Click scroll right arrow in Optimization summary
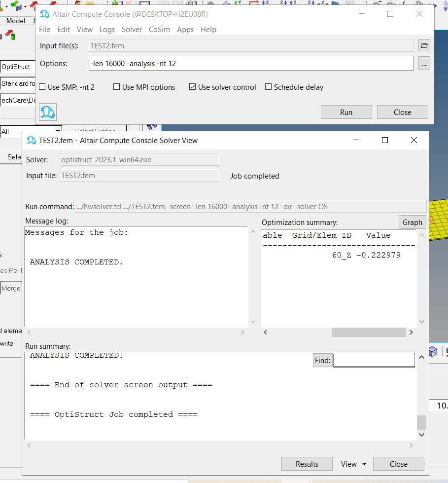This screenshot has height=483, width=448. pos(411,332)
